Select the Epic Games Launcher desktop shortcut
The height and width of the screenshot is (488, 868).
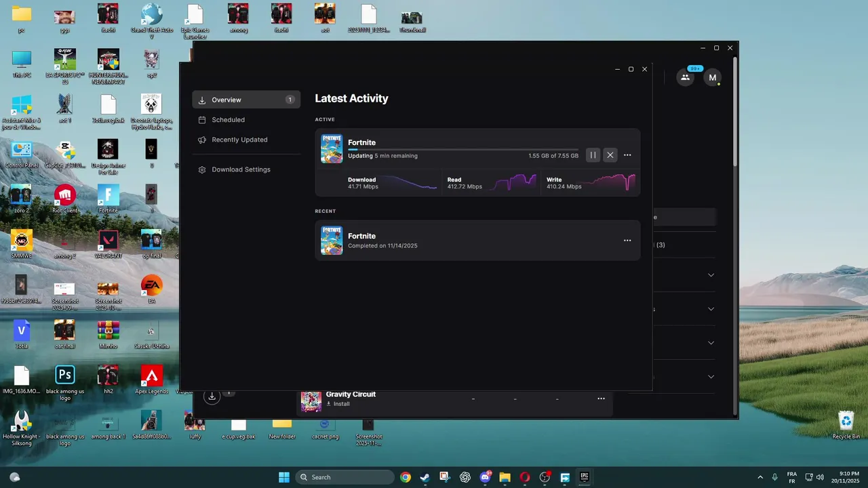(195, 21)
